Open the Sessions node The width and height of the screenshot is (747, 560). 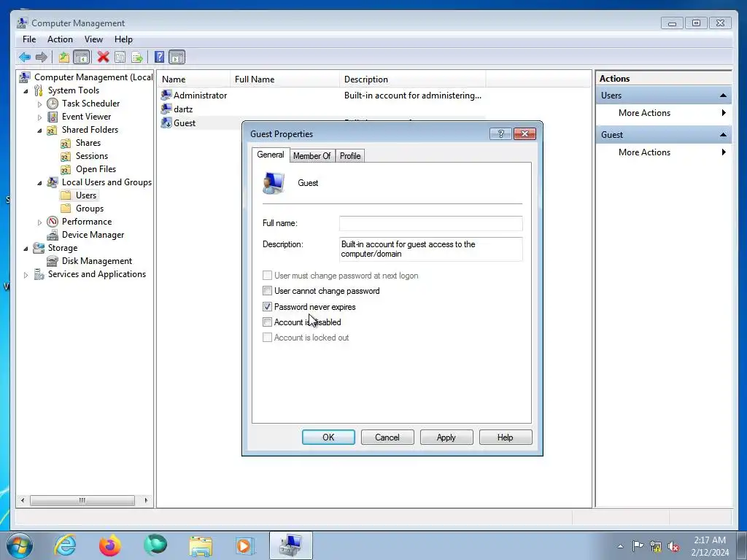[91, 156]
